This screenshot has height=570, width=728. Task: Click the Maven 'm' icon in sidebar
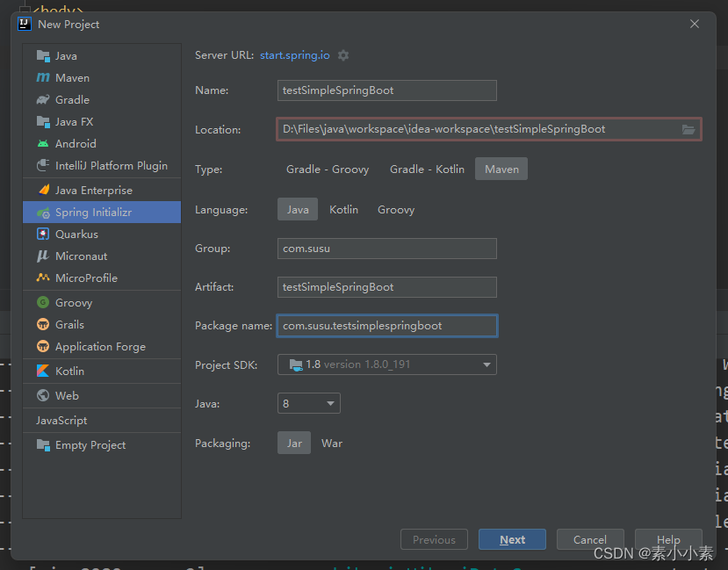click(x=43, y=77)
